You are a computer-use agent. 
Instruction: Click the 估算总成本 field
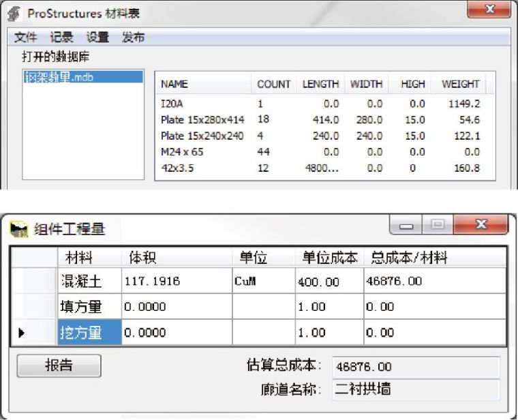tap(415, 367)
